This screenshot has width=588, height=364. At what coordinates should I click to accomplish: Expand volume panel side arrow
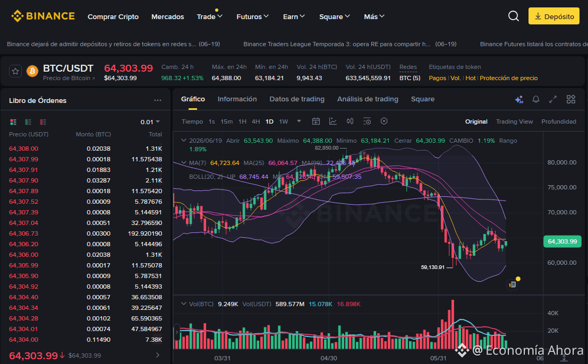(x=177, y=332)
